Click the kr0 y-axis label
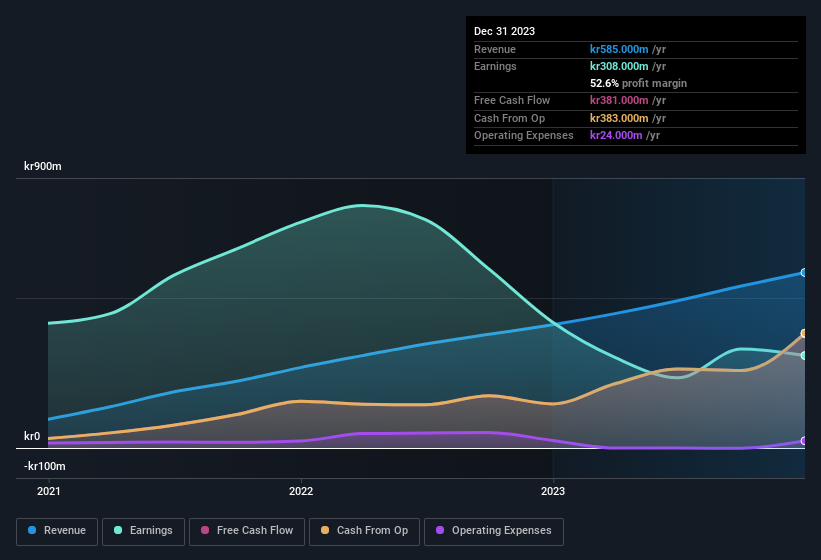This screenshot has height=560, width=821. click(32, 436)
